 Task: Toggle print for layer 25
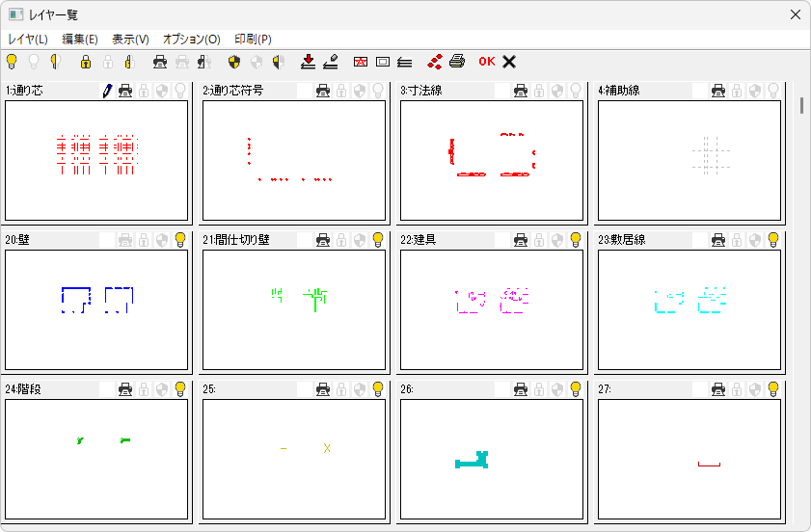(323, 389)
